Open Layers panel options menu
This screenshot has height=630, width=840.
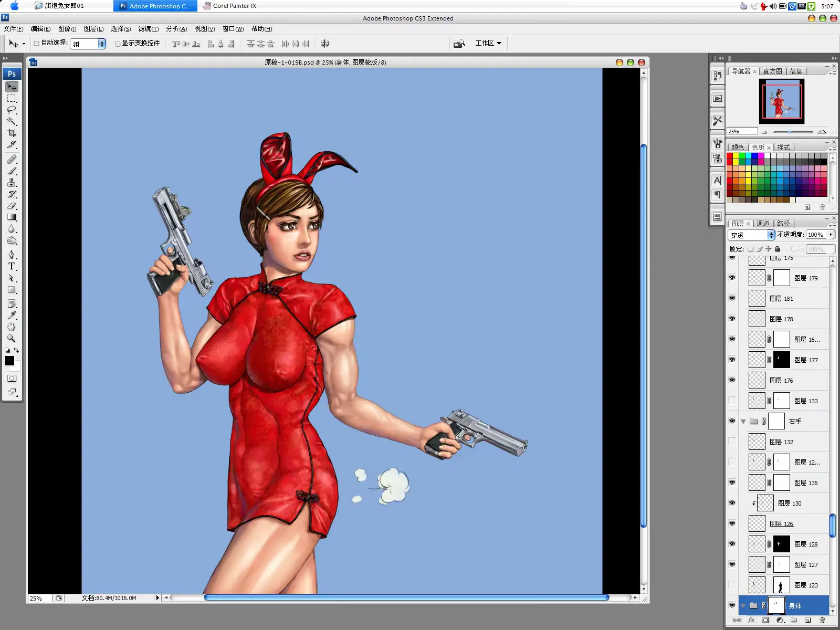[x=833, y=224]
